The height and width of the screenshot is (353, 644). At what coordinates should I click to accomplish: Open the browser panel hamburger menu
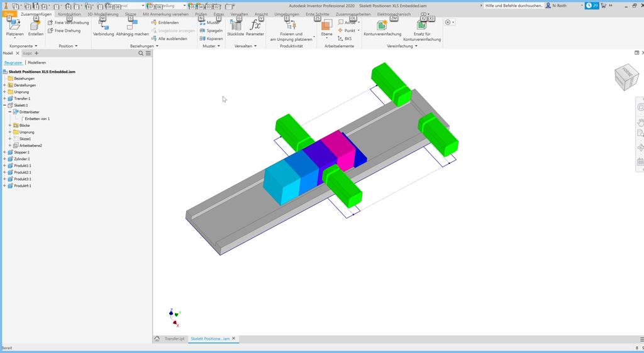[148, 53]
